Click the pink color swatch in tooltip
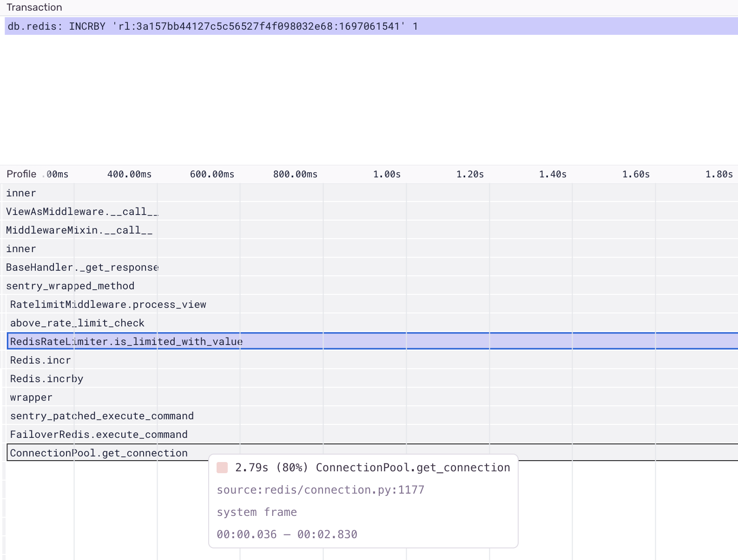 point(222,468)
